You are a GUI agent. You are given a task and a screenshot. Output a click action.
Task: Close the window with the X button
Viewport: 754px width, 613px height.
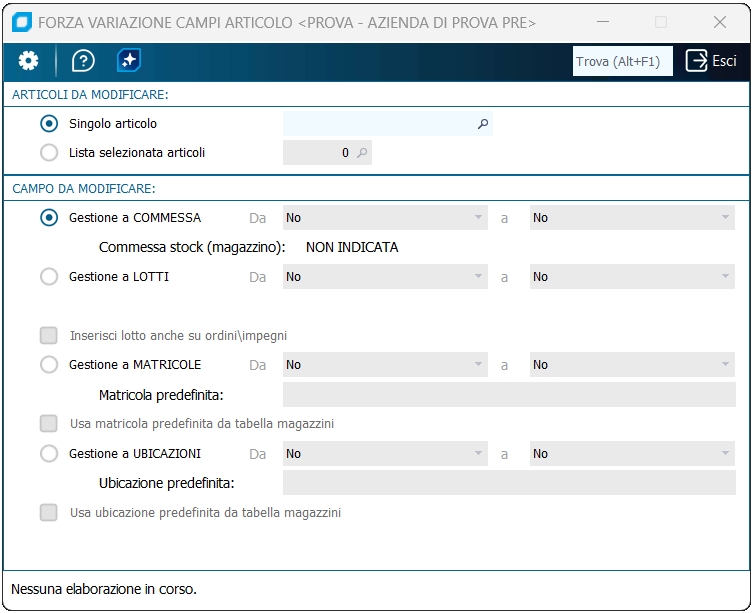click(720, 22)
